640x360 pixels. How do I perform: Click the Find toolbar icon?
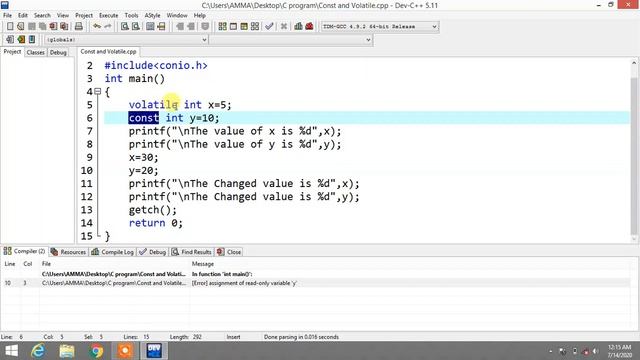(125, 27)
